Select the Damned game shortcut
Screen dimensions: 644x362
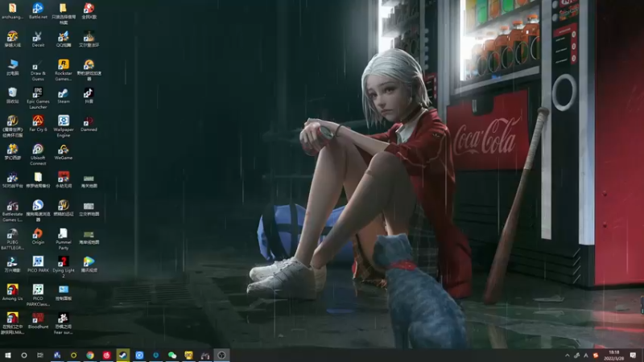[89, 124]
